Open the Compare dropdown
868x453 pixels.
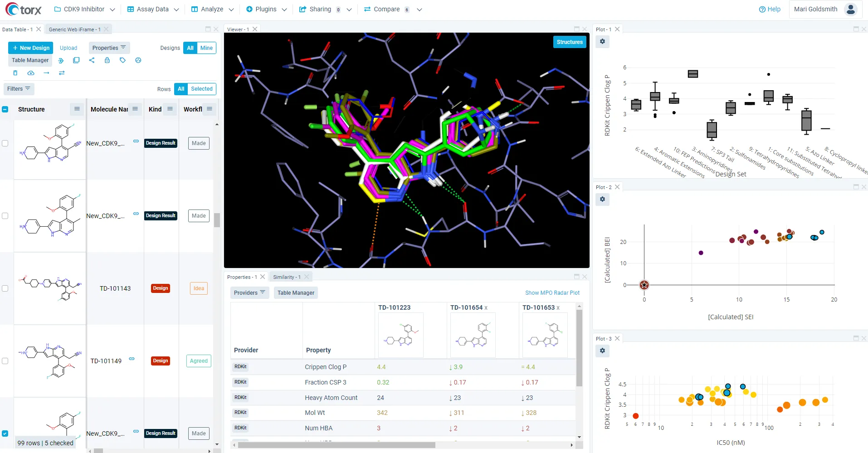pyautogui.click(x=393, y=9)
